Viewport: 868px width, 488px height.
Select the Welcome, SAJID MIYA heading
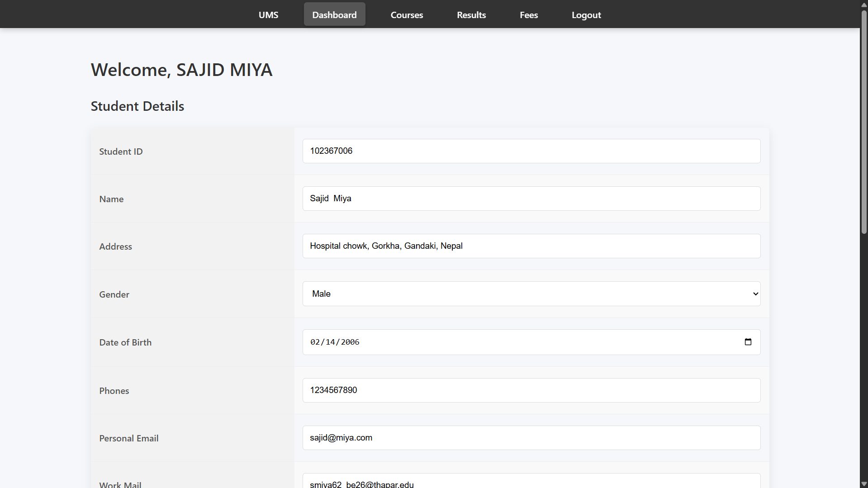[182, 70]
